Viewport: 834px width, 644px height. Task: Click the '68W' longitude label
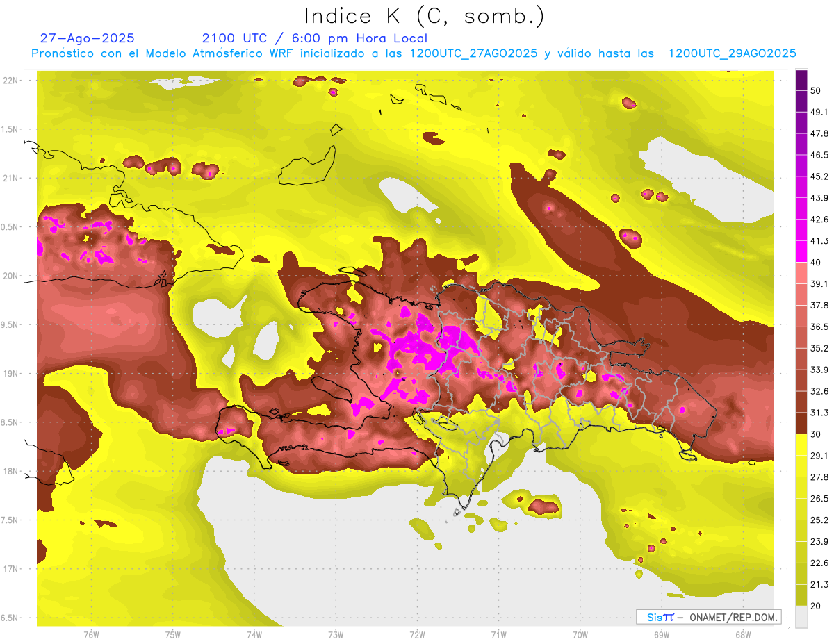coord(743,634)
